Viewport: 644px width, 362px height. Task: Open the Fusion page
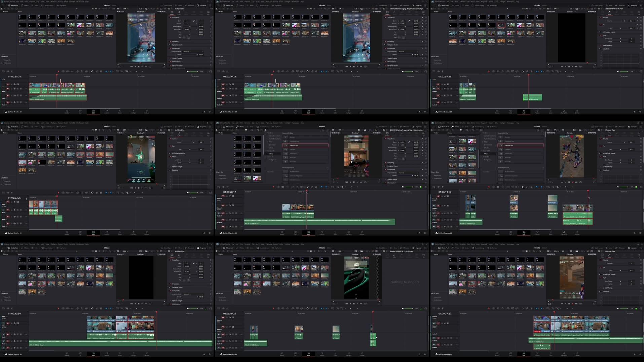(x=107, y=111)
